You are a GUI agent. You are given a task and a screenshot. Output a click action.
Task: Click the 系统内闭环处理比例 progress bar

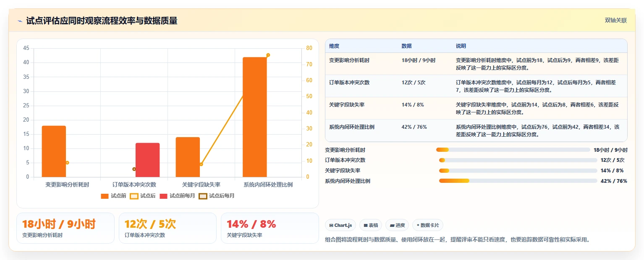(518, 181)
